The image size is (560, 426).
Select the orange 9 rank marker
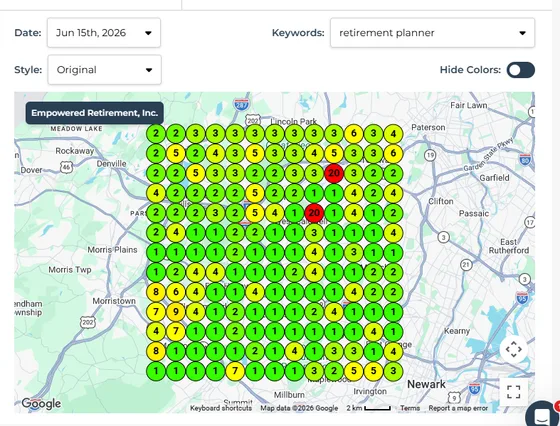click(176, 312)
